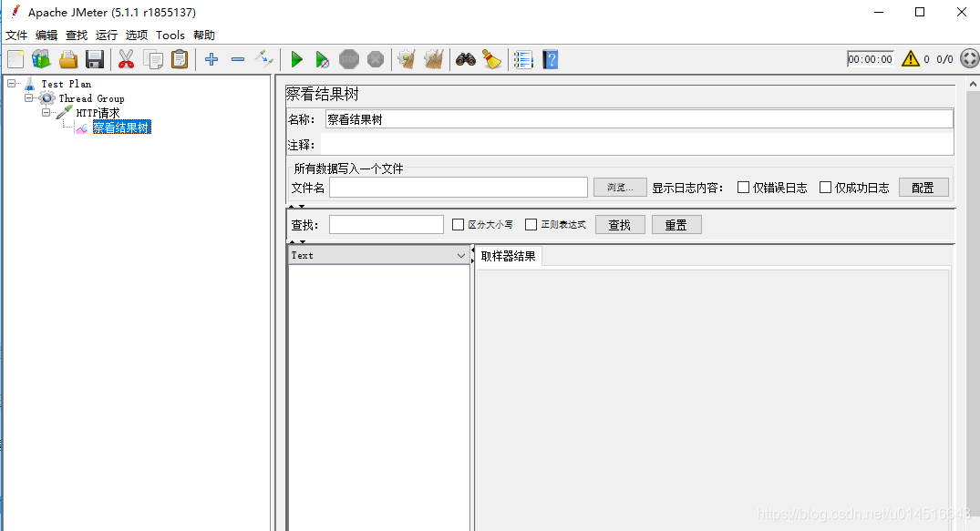The image size is (980, 531).
Task: Click the Copy icon in toolbar
Action: point(153,59)
